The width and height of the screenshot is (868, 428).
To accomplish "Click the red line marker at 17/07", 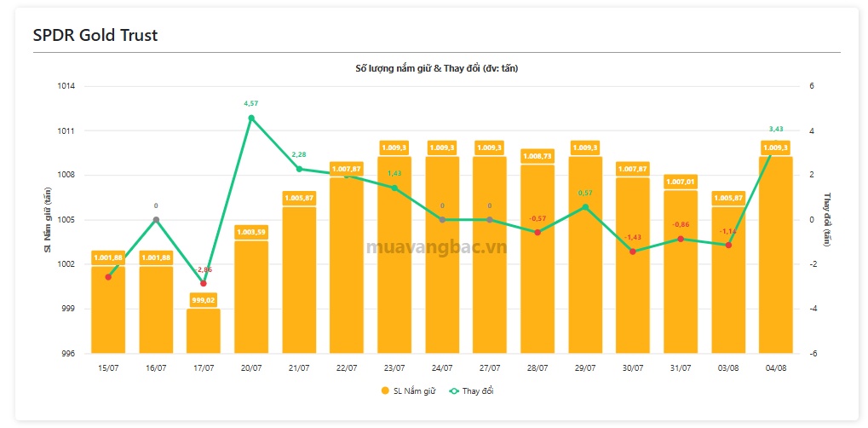I will [x=204, y=283].
